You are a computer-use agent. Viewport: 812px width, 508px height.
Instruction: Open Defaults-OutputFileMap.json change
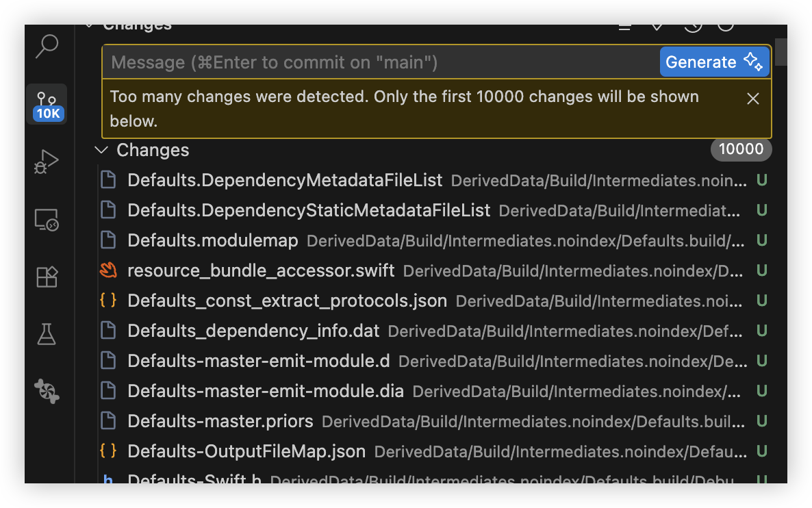tap(246, 452)
